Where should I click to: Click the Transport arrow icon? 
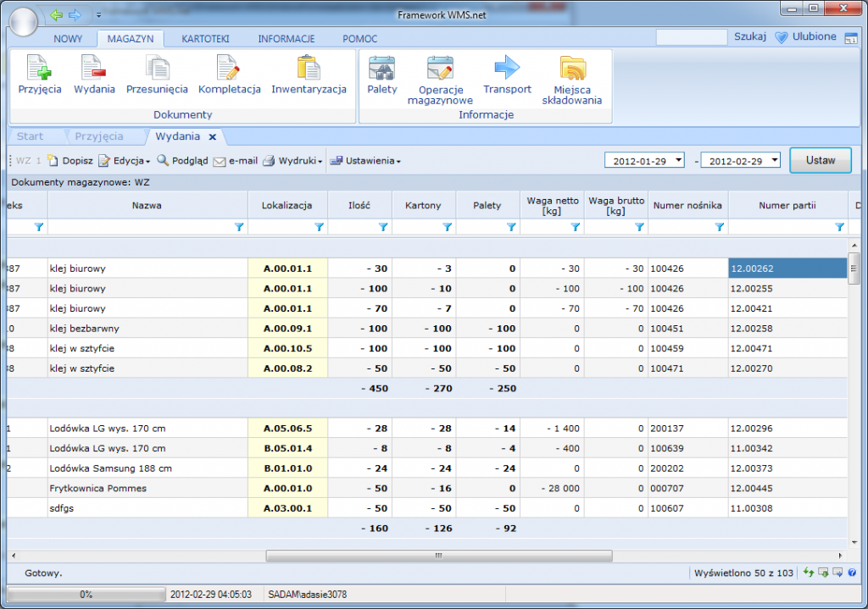tap(507, 68)
